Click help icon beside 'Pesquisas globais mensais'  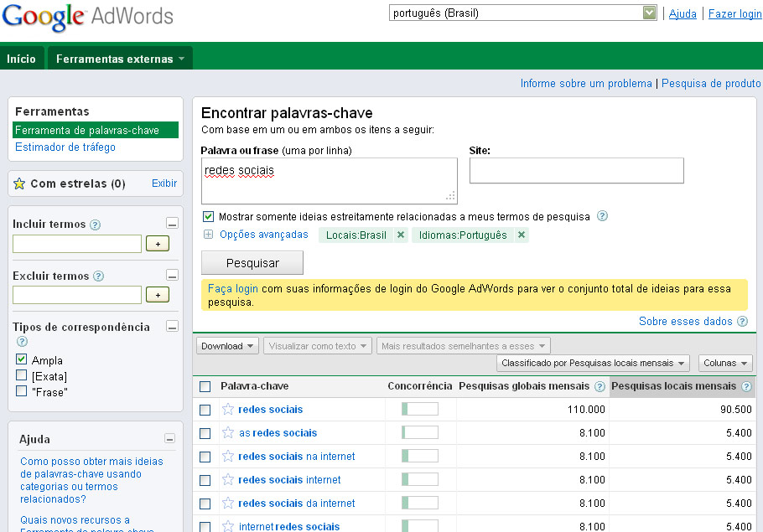coord(599,387)
